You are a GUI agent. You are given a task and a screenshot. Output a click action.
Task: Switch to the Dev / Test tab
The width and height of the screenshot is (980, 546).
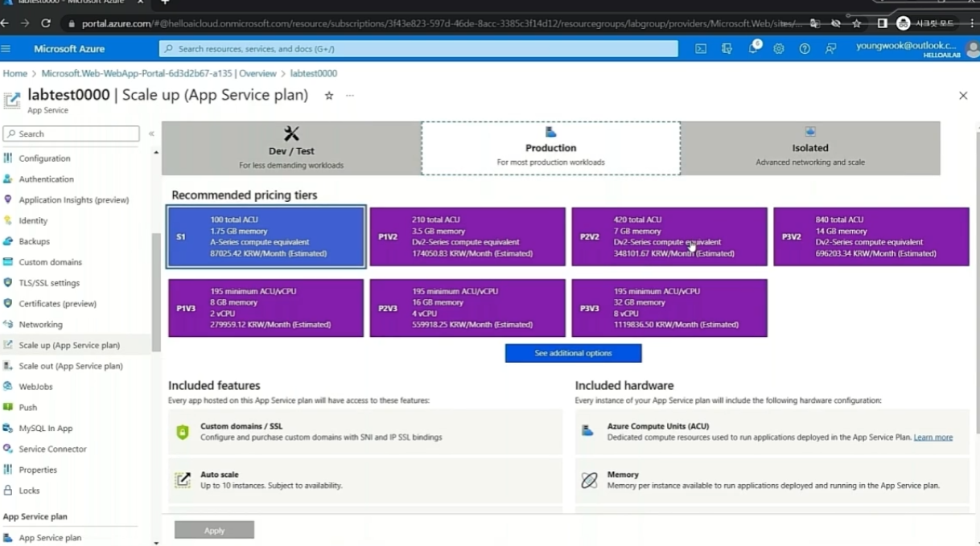[x=291, y=148]
